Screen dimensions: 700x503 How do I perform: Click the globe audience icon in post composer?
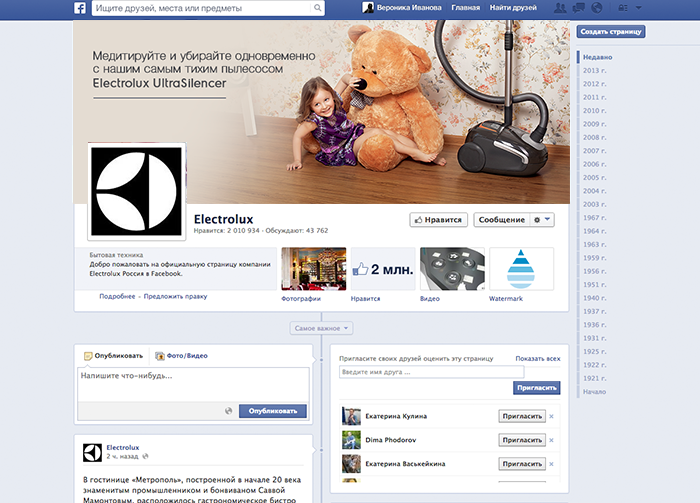[x=229, y=411]
